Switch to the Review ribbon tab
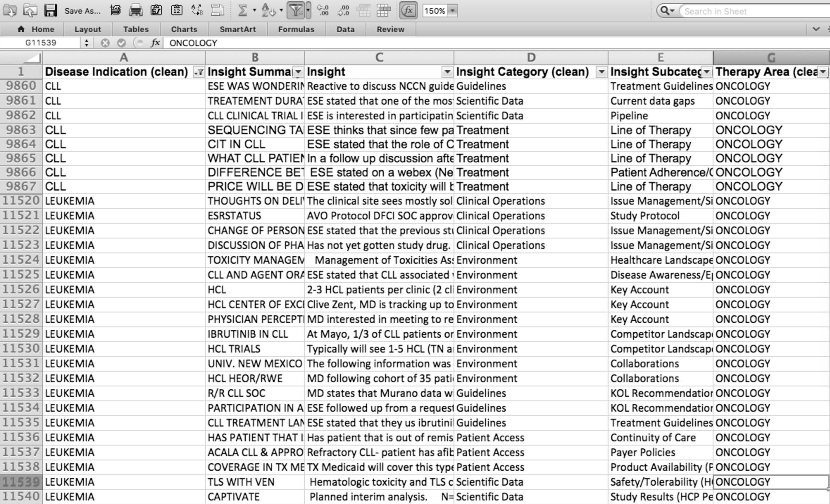 click(x=391, y=29)
